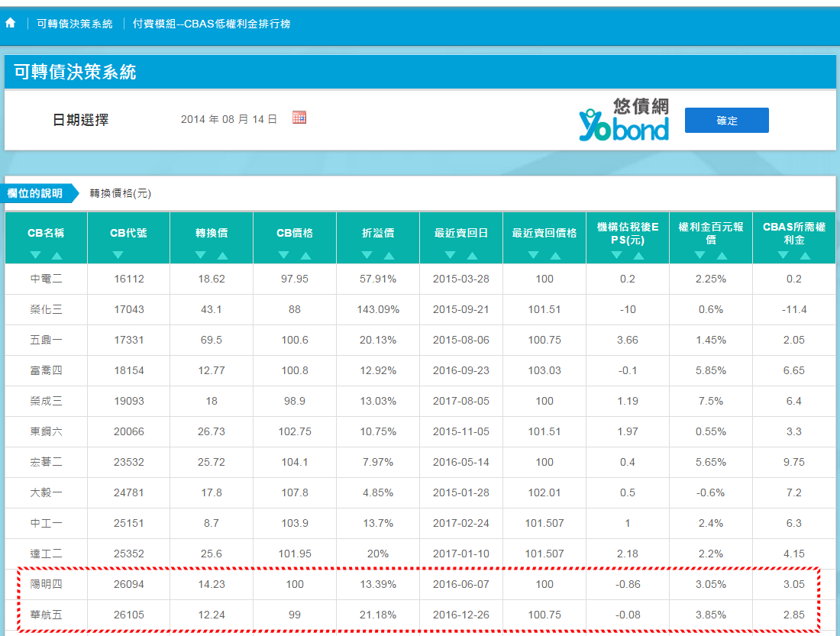
Task: Click CB code 26094
Action: [128, 584]
